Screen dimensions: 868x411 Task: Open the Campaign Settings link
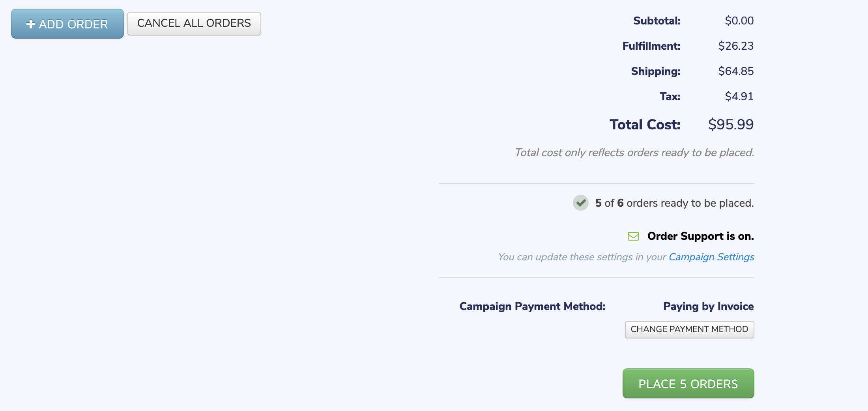(711, 257)
